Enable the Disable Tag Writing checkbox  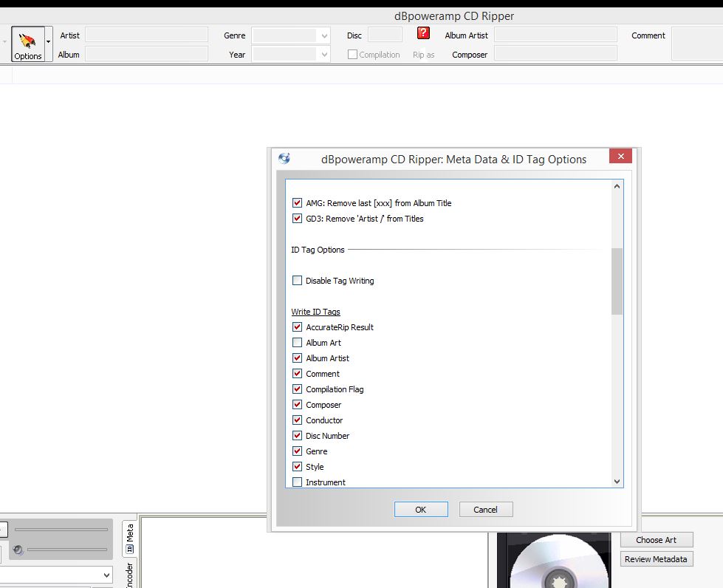298,281
